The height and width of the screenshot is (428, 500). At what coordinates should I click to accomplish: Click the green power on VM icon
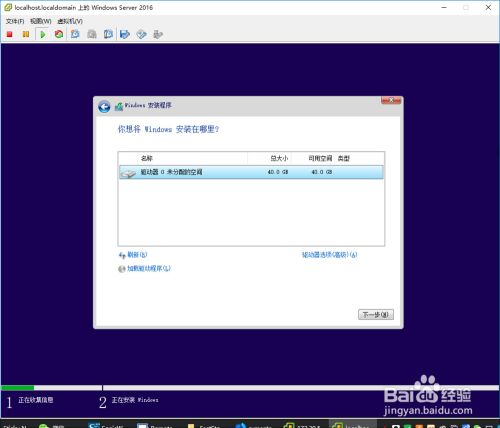pos(43,34)
